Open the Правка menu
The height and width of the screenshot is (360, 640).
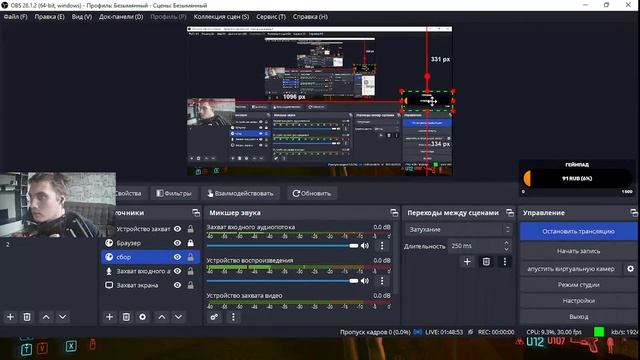coord(49,17)
